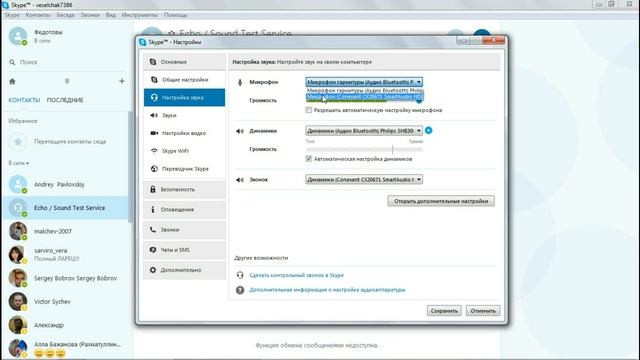Open the Оповещения settings section
Viewport: 640px width, 360px height.
[184, 209]
